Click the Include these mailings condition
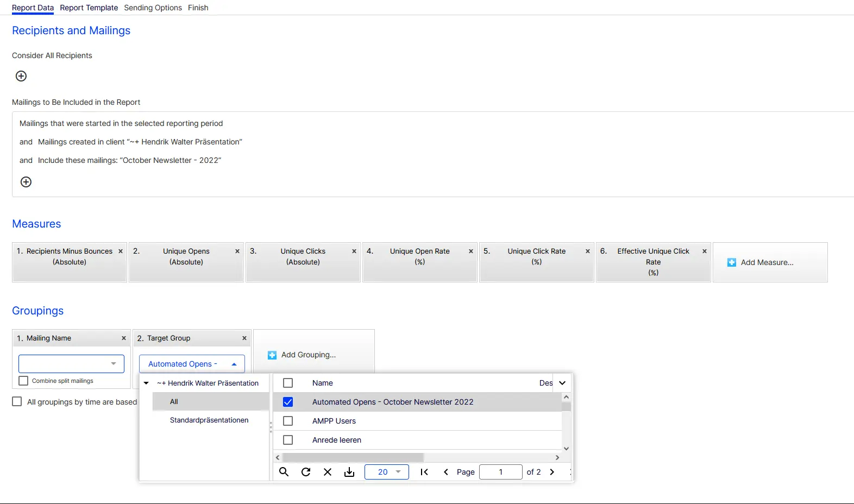This screenshot has height=504, width=854. click(130, 160)
